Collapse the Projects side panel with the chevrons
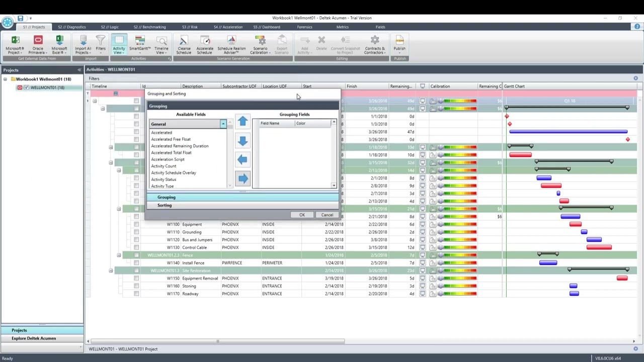This screenshot has width=644, height=362. [79, 70]
